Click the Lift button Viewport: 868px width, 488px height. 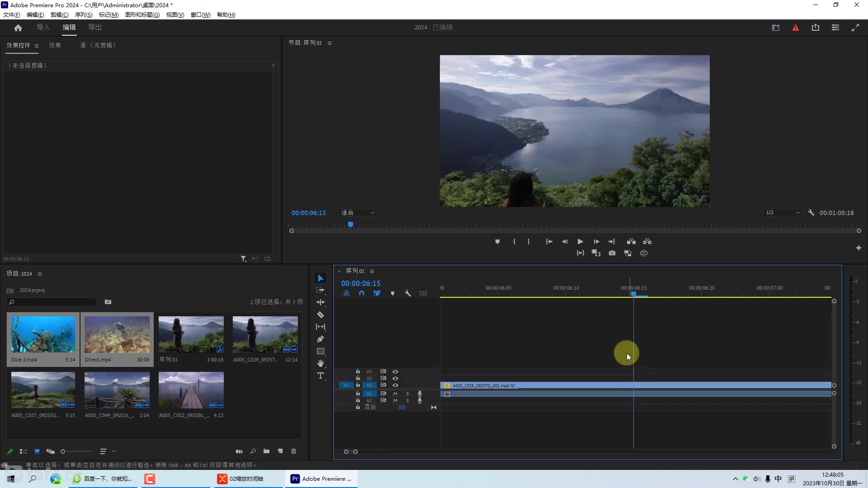pos(631,242)
